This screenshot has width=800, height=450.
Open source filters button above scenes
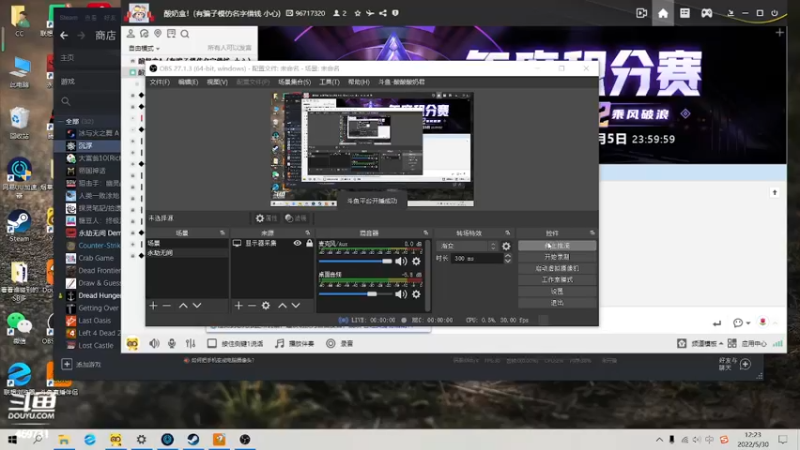[296, 218]
